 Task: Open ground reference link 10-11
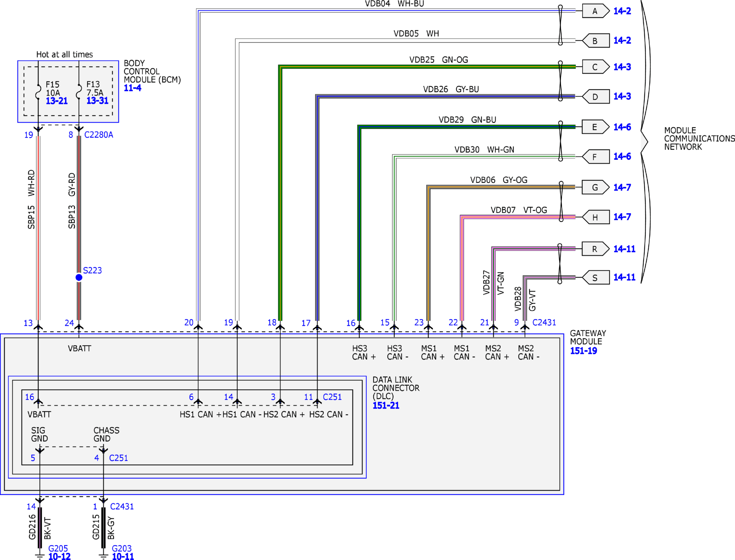(x=123, y=556)
